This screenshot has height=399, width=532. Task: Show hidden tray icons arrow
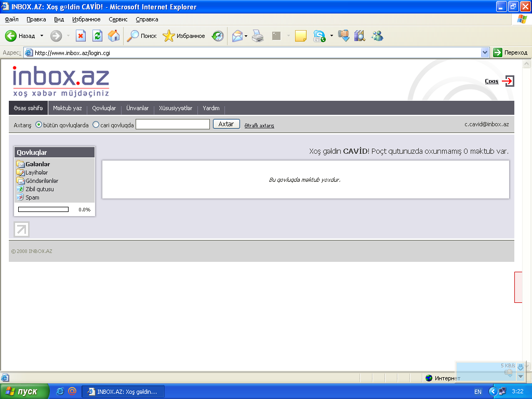pos(493,392)
